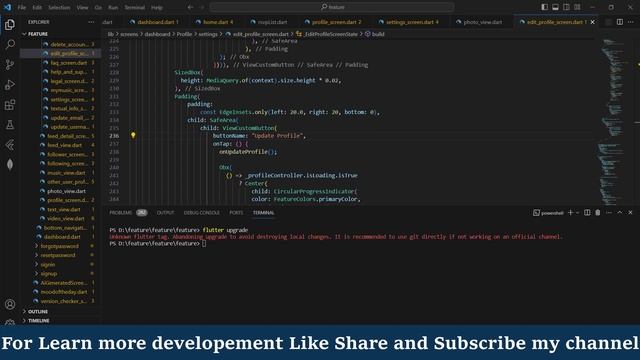The height and width of the screenshot is (360, 640).
Task: Expand the forgotpassword folder
Action: click(60, 246)
